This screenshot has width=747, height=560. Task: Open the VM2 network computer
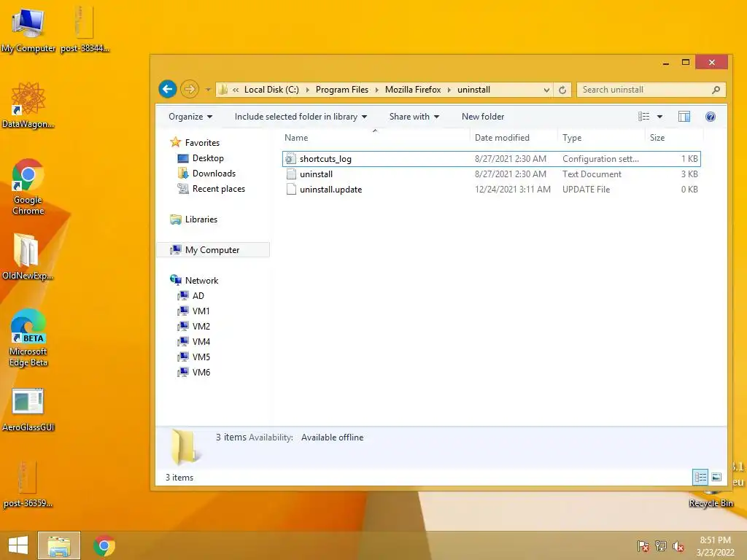[193, 326]
